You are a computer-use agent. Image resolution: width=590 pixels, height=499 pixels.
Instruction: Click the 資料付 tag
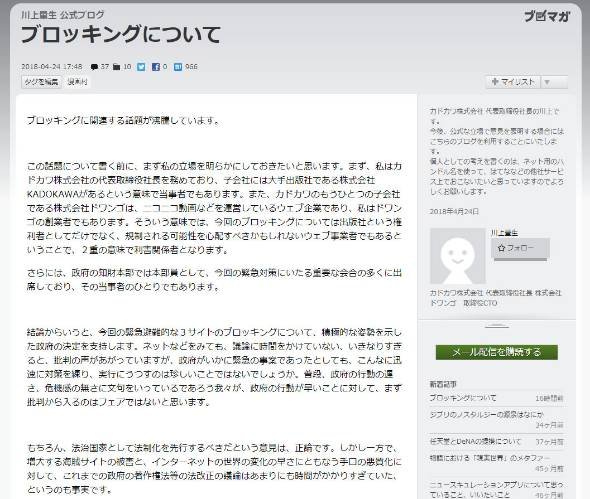77,82
